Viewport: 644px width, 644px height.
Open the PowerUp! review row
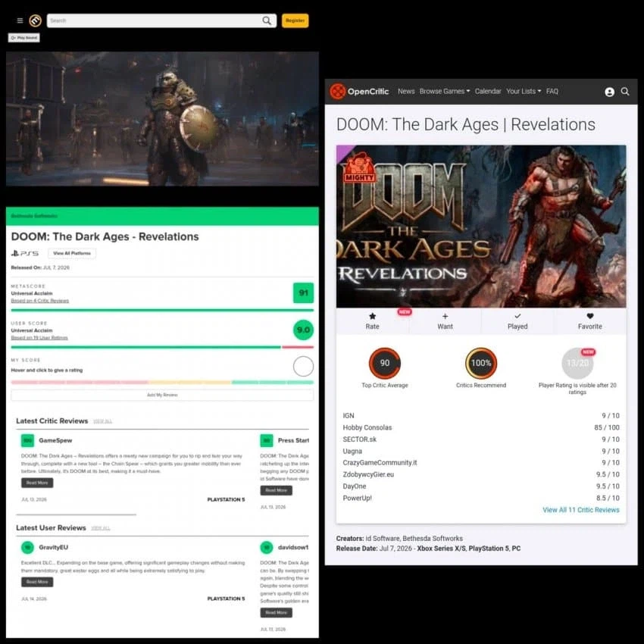481,499
